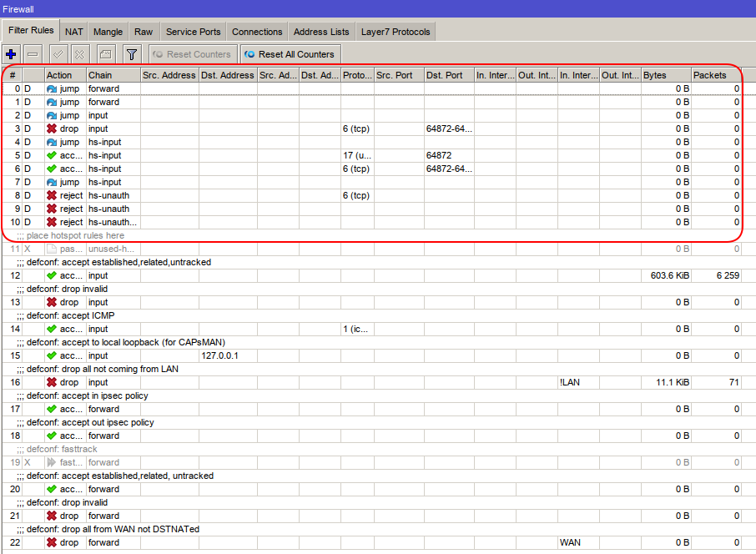Click the accept icon on rule 14

[x=52, y=329]
